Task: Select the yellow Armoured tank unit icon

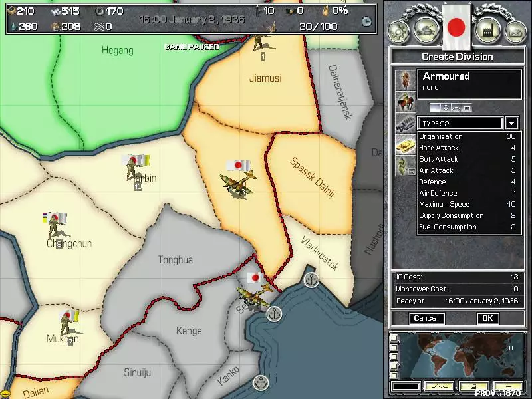Action: tap(404, 146)
